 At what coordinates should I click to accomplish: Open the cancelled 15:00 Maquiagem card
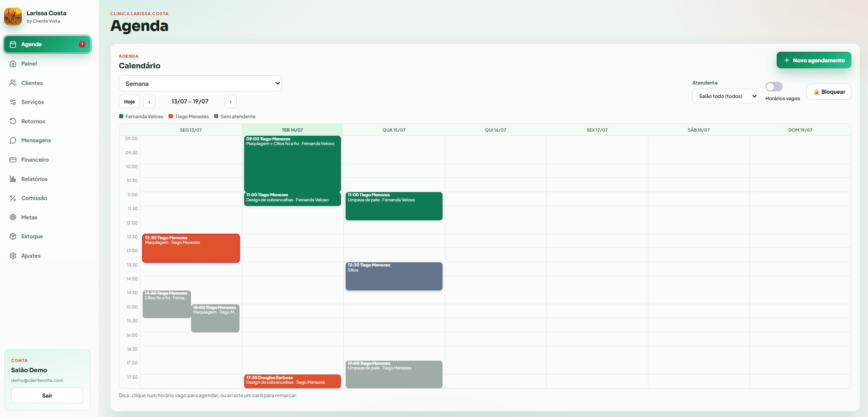coord(215,318)
